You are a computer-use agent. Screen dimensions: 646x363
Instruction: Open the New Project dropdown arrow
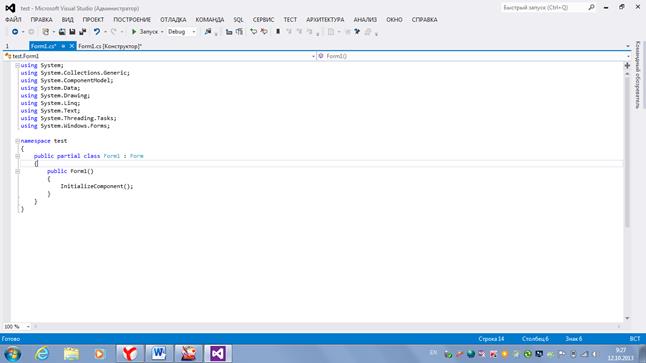pyautogui.click(x=54, y=32)
